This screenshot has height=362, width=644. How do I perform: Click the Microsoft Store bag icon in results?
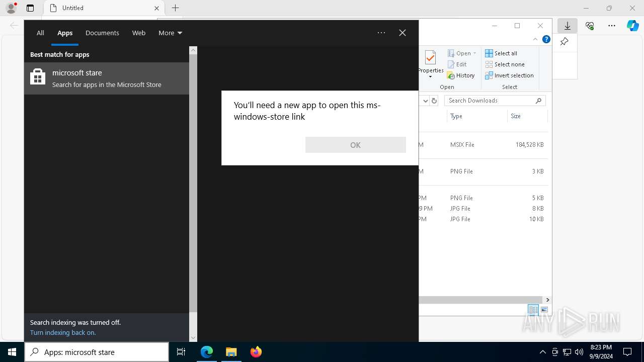(x=38, y=78)
